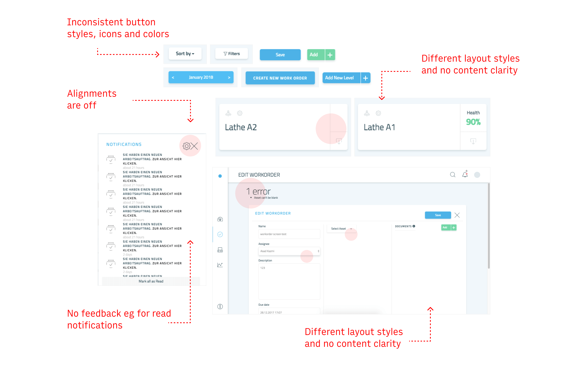Open the settings gear on the Lathe A2 card
588x366 pixels.
point(239,113)
